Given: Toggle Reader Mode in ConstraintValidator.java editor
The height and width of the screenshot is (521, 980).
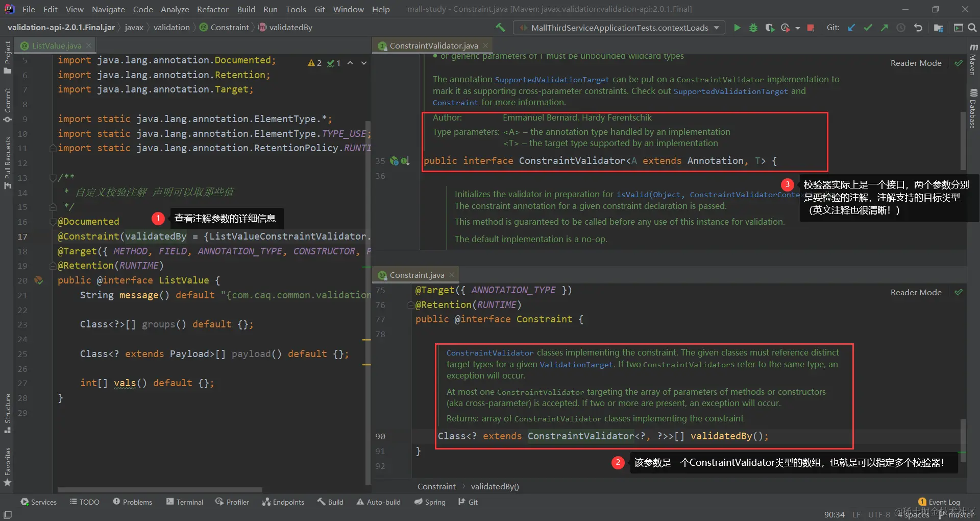Looking at the screenshot, I should tap(916, 63).
